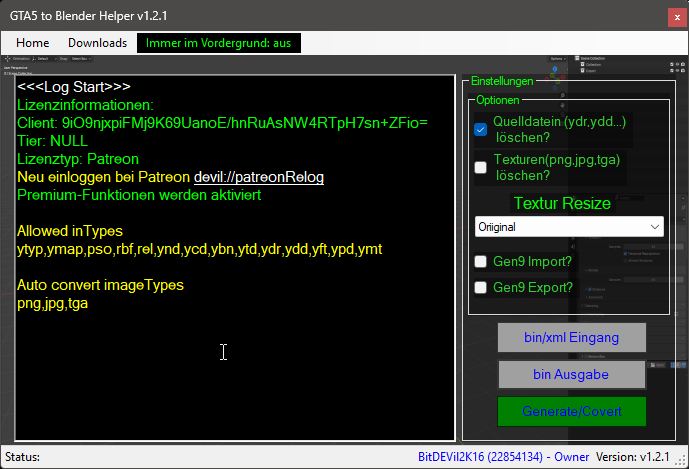Click the Version v1.2.1 label in status bar
The image size is (689, 469).
coord(634,457)
